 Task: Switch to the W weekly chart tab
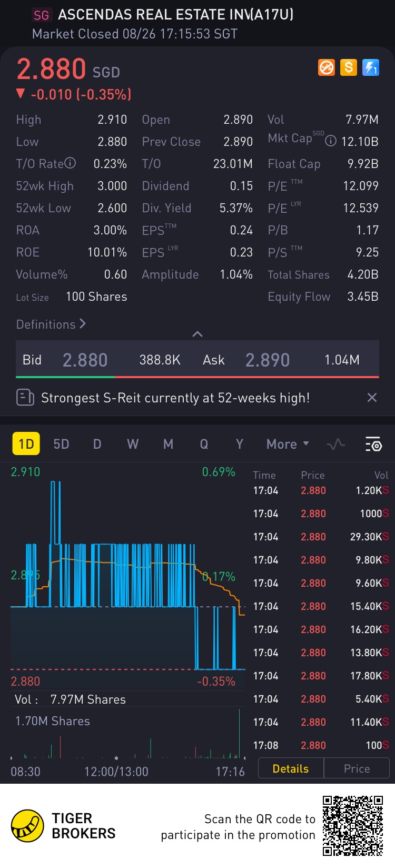click(133, 444)
